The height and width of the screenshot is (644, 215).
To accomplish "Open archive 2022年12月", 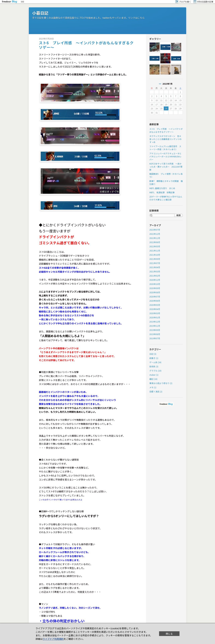I will tap(155, 234).
